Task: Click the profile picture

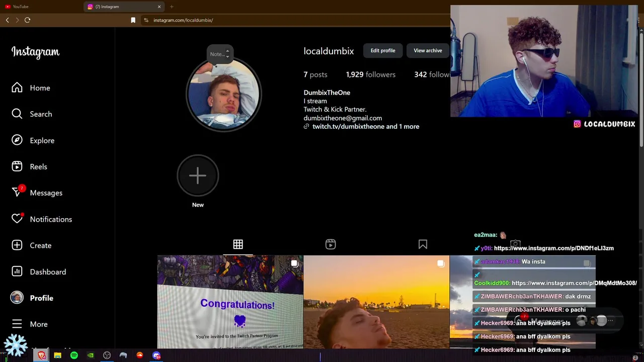Action: [x=223, y=94]
